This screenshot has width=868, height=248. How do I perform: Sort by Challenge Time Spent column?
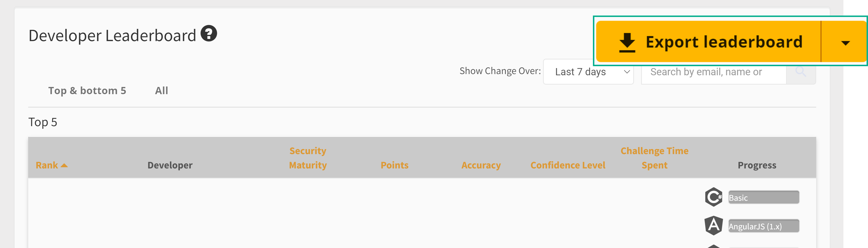tap(654, 158)
